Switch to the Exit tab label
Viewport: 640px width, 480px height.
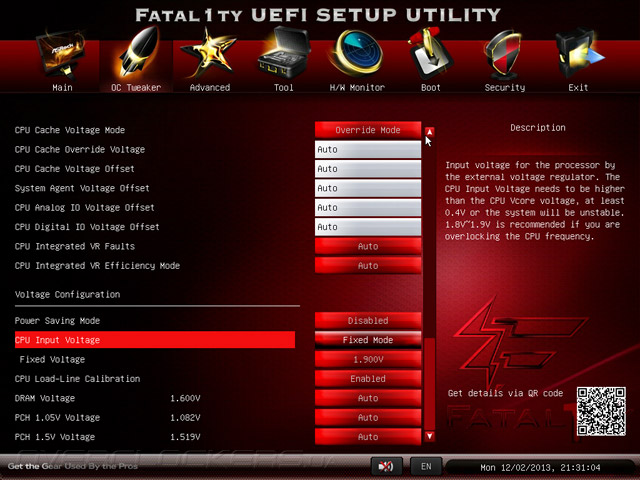coord(578,87)
